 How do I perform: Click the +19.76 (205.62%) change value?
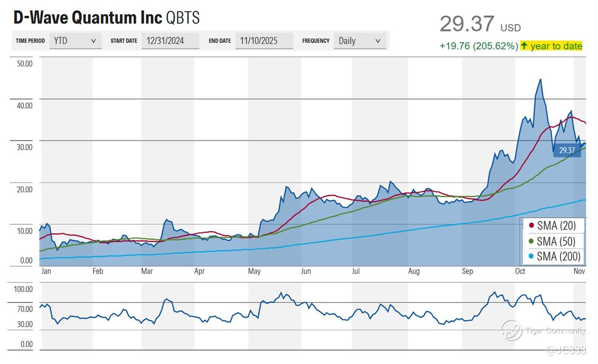point(479,46)
